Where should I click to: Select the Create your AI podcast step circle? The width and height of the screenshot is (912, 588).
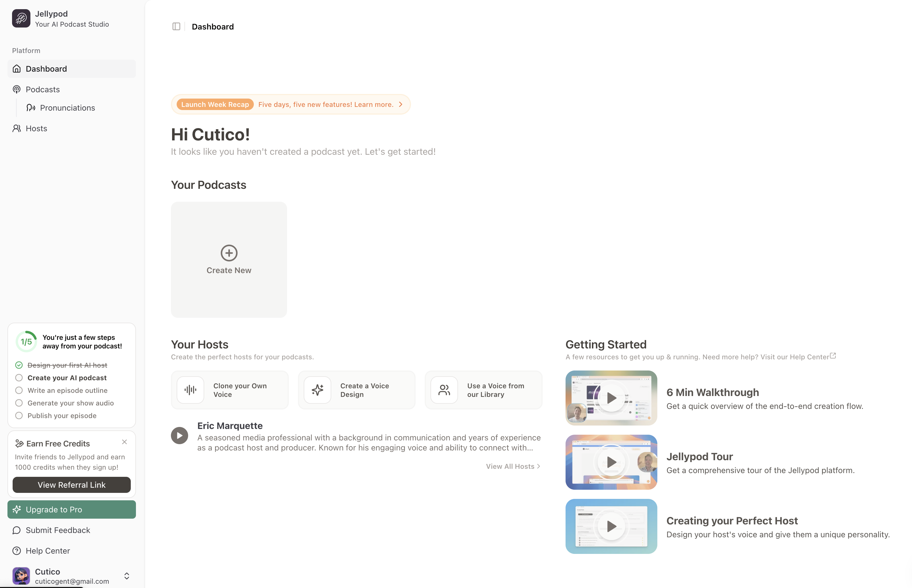19,378
